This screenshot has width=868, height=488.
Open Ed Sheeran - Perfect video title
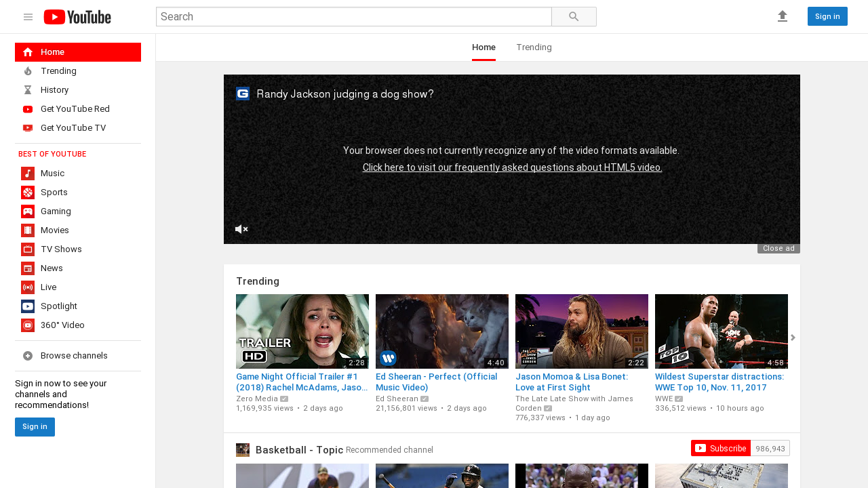click(x=437, y=382)
